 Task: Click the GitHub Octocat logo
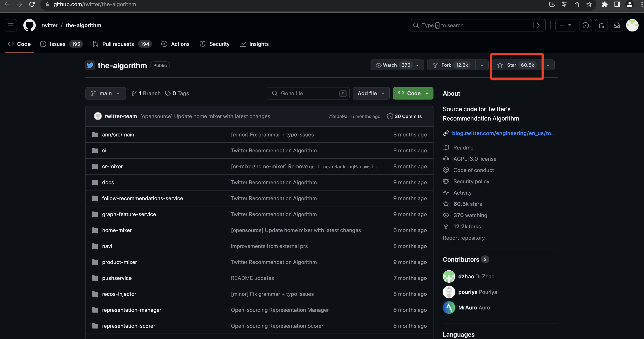(30, 25)
